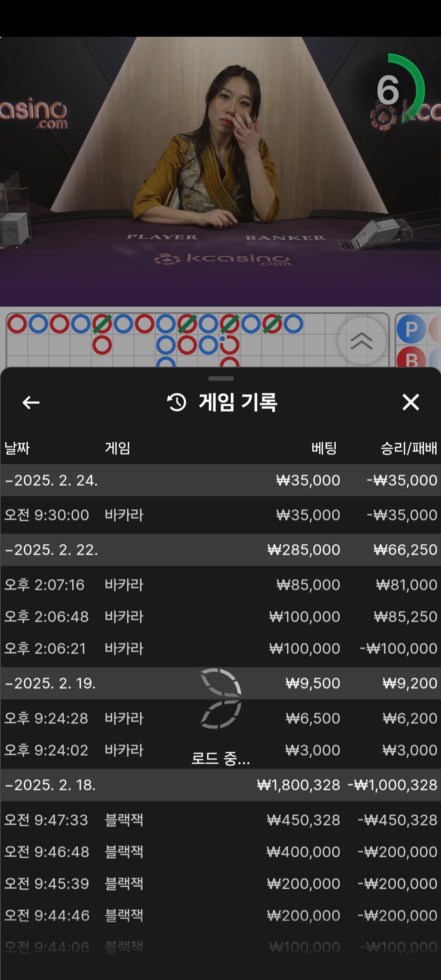Collapse the 2025. 2. 18. date group
Image resolution: width=441 pixels, height=980 pixels.
tap(50, 785)
